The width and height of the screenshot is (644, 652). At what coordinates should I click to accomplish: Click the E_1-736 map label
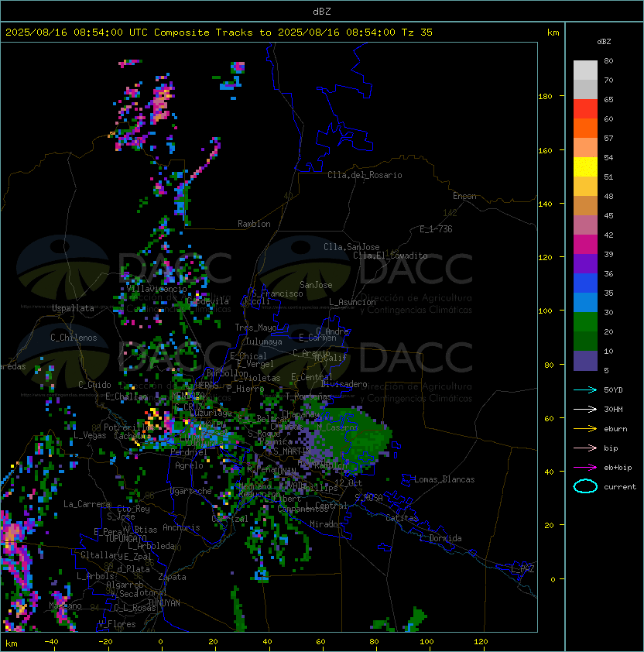tap(436, 229)
